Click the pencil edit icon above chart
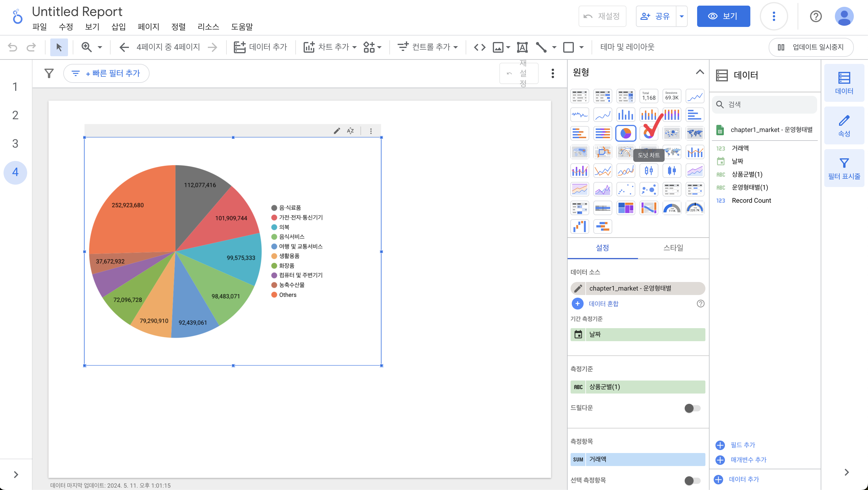The height and width of the screenshot is (490, 868). [x=337, y=131]
